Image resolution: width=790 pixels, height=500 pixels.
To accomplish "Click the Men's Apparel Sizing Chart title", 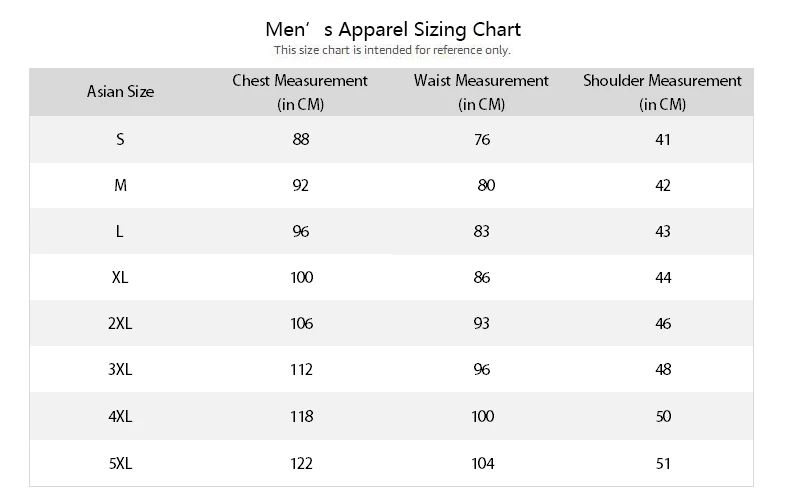I will pyautogui.click(x=393, y=29).
